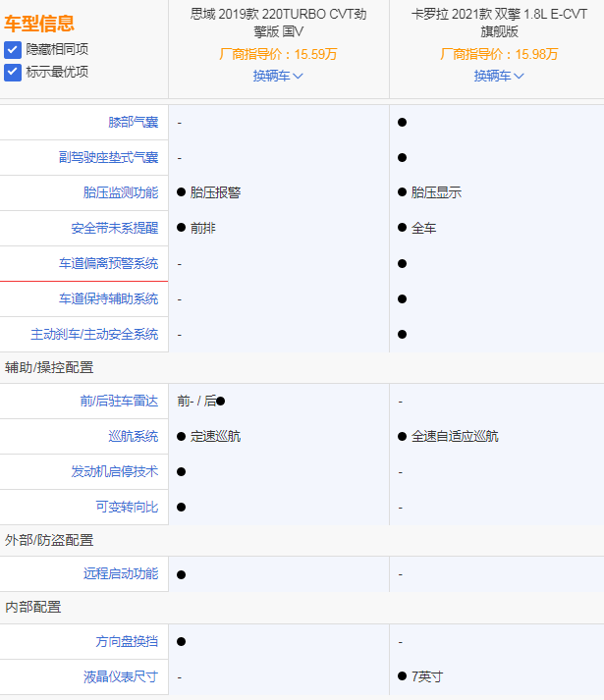604x700 pixels.
Task: Open the 方向盘换挡 feature link
Action: tap(127, 641)
